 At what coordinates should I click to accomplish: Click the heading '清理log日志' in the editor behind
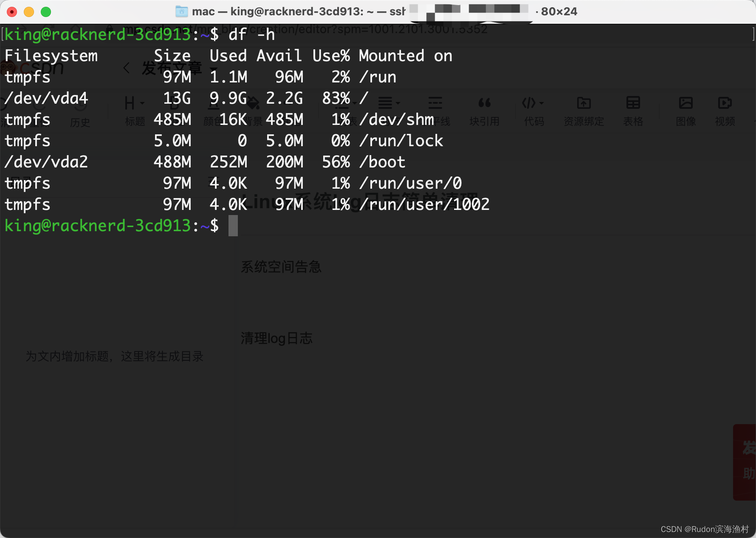click(x=276, y=338)
